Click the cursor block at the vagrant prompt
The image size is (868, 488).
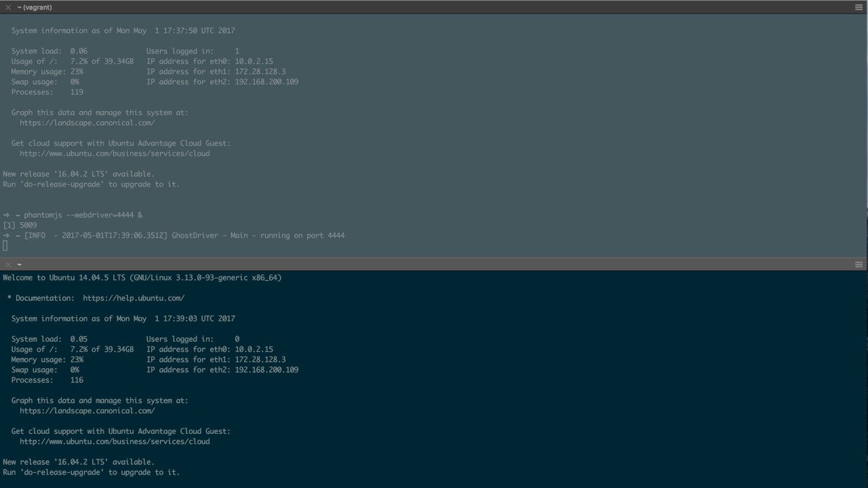click(x=5, y=246)
